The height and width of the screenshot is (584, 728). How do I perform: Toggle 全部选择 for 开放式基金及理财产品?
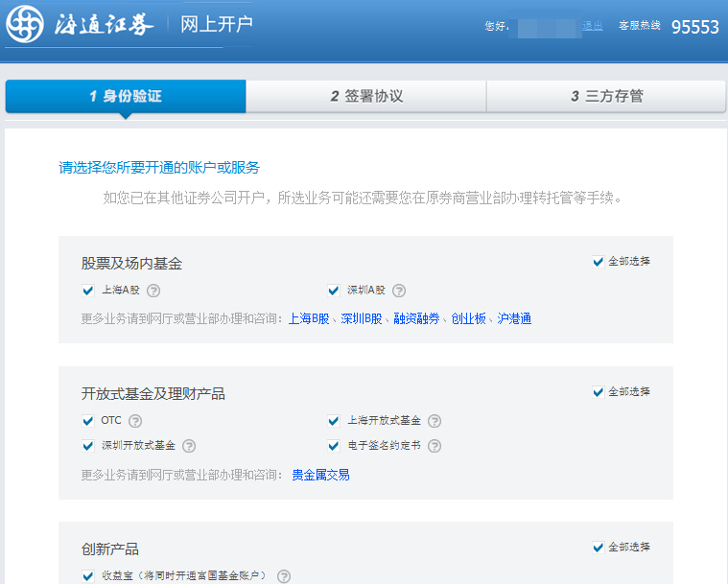(x=599, y=392)
